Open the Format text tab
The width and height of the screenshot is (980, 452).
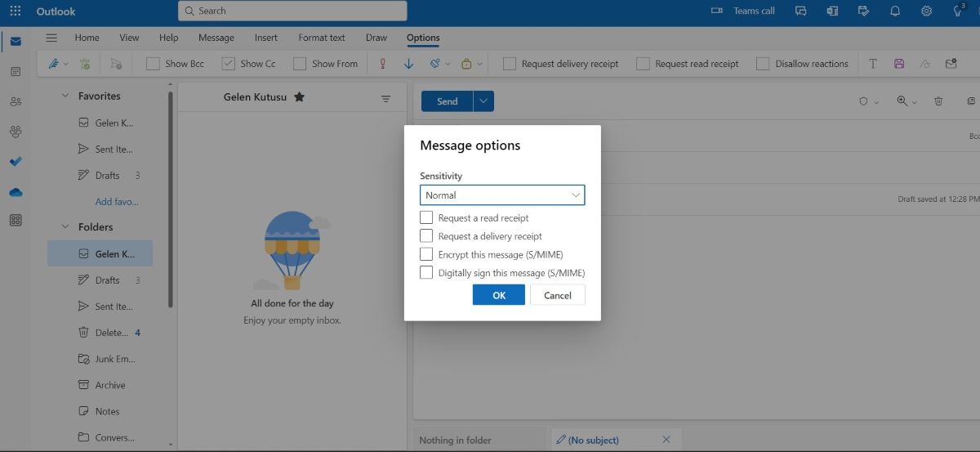click(x=321, y=38)
